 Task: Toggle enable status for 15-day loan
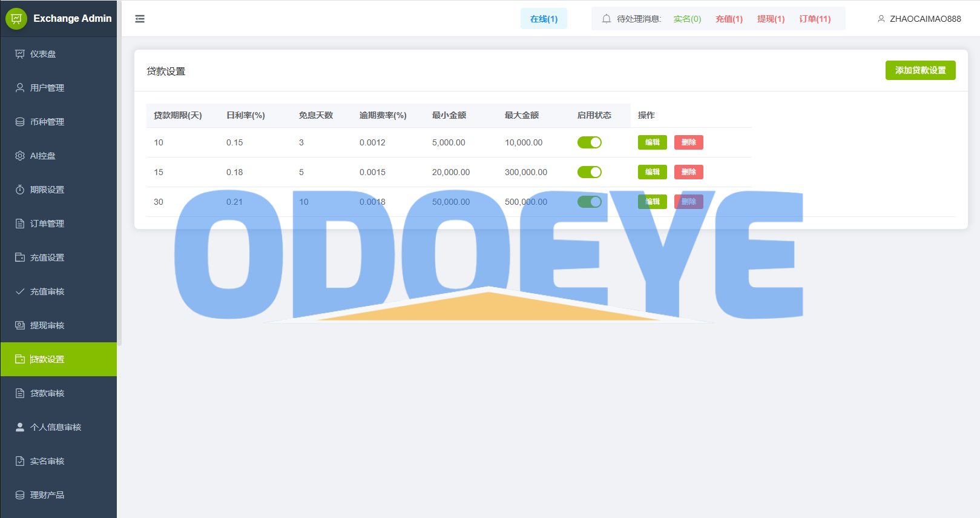(589, 172)
